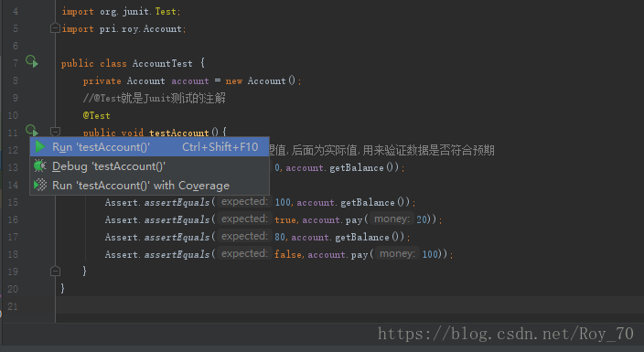This screenshot has height=352, width=644.
Task: Click 'new Account()' constructor call
Action: [261, 81]
